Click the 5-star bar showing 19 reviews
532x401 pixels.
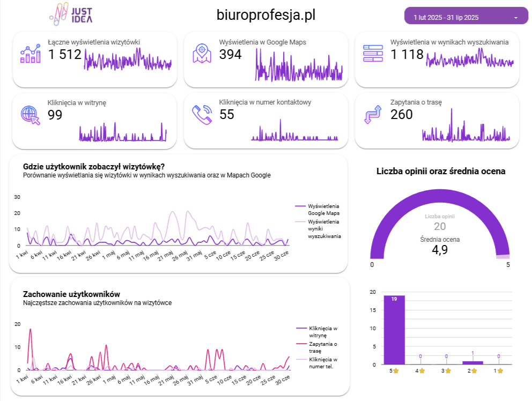[394, 330]
